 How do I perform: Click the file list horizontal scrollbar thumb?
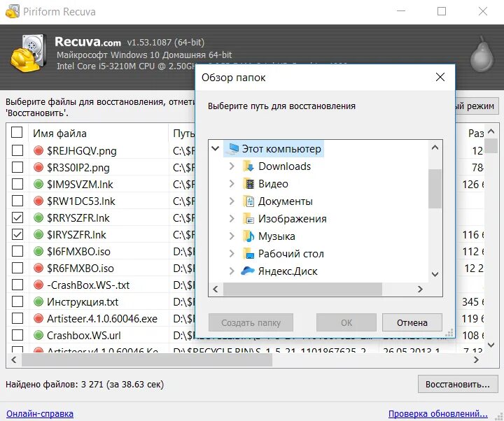coord(147,359)
